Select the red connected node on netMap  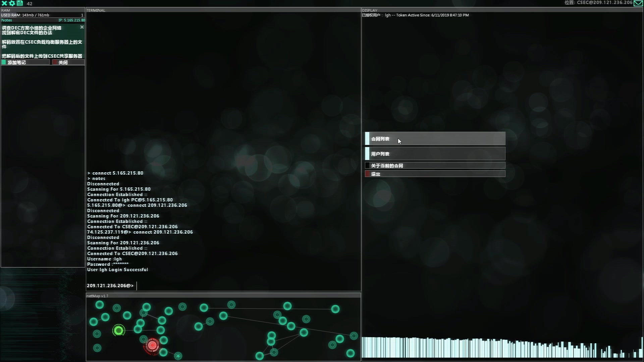152,345
